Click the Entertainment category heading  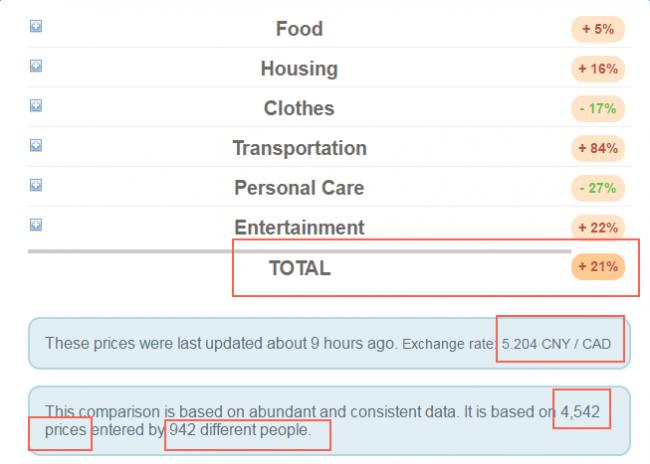[x=299, y=228]
